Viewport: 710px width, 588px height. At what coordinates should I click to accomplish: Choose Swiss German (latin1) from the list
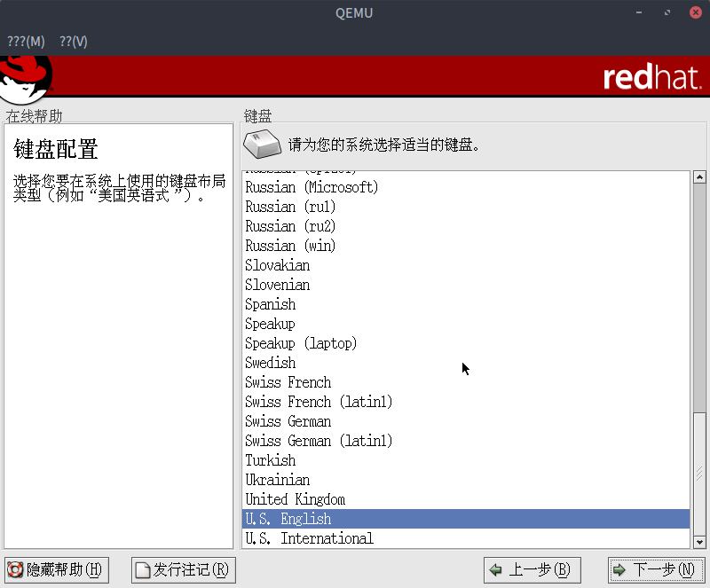319,441
